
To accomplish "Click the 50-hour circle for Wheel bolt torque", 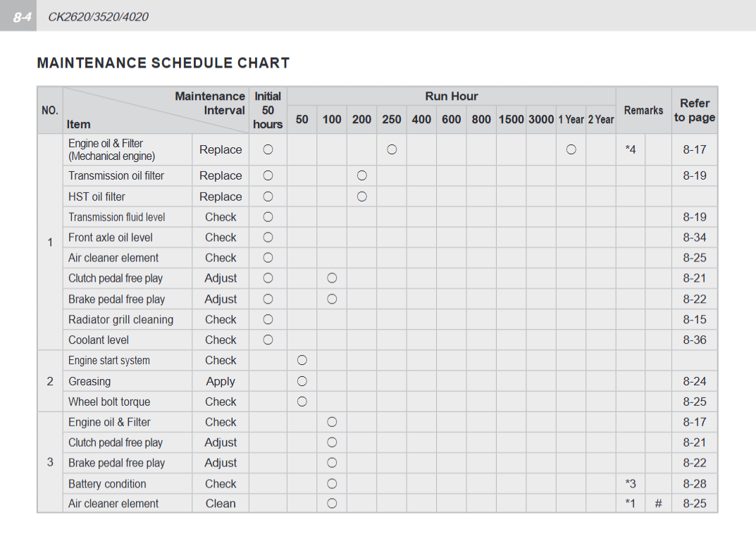I will tap(302, 402).
